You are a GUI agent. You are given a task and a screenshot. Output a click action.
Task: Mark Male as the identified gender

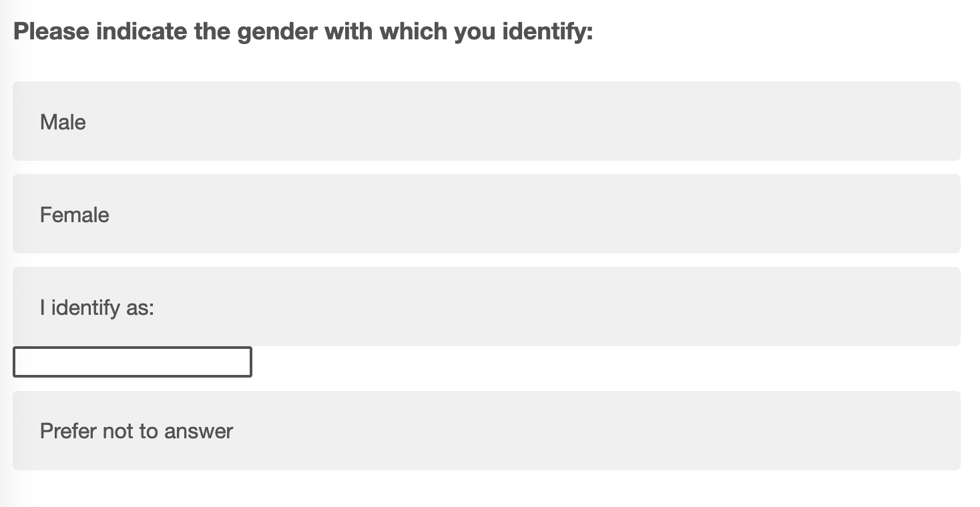486,121
